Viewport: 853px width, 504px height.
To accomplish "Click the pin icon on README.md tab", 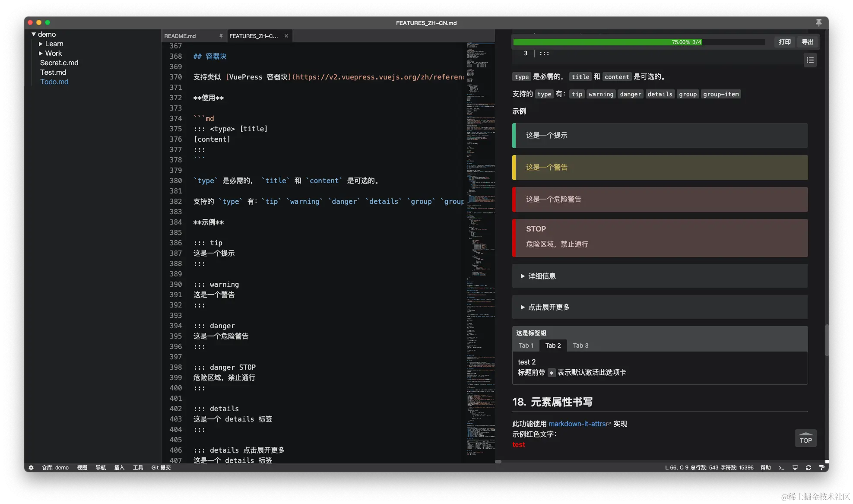I will coord(221,36).
